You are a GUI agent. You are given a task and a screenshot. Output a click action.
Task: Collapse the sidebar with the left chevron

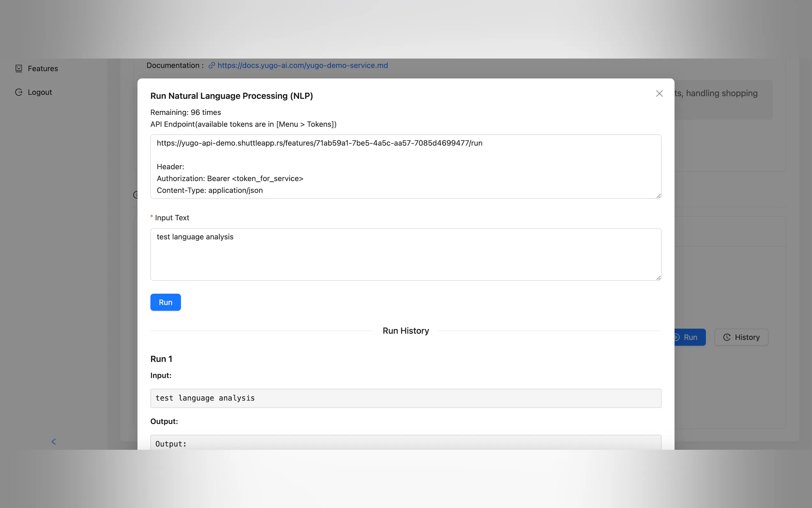click(x=54, y=441)
